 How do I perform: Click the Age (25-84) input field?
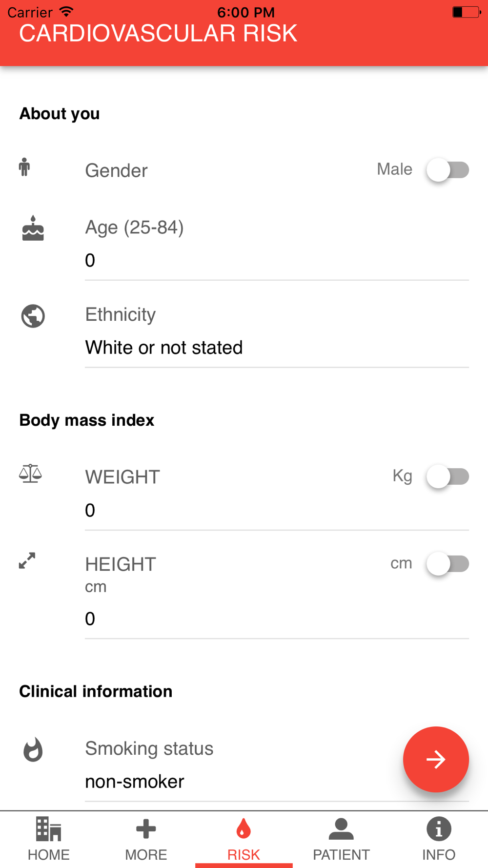click(277, 261)
